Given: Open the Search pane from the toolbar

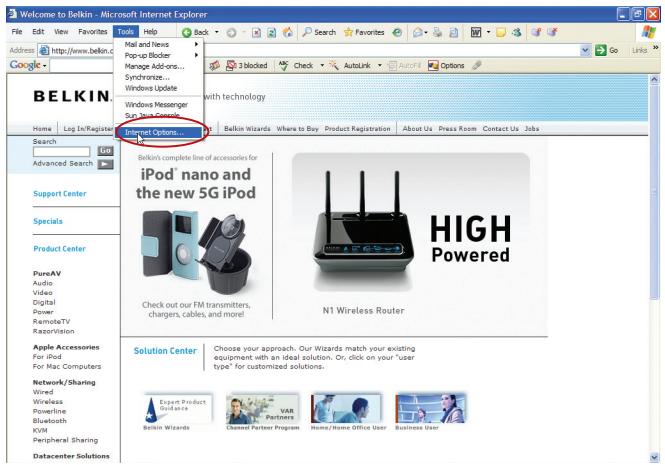Looking at the screenshot, I should coord(319,32).
